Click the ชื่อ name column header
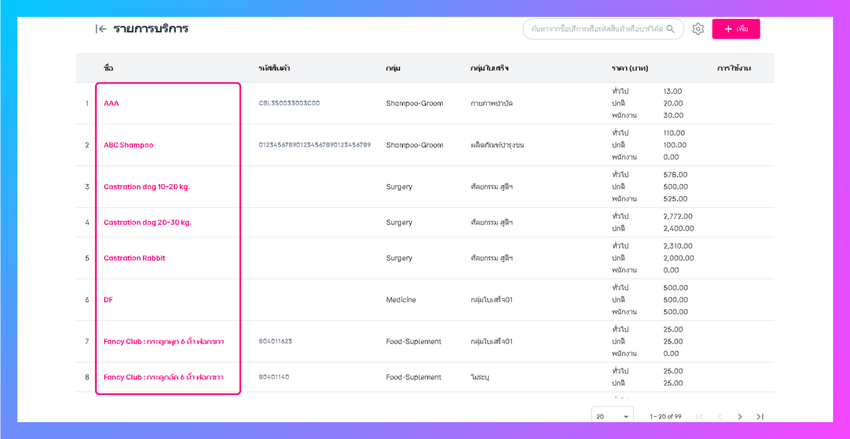The width and height of the screenshot is (850, 439). [x=108, y=68]
